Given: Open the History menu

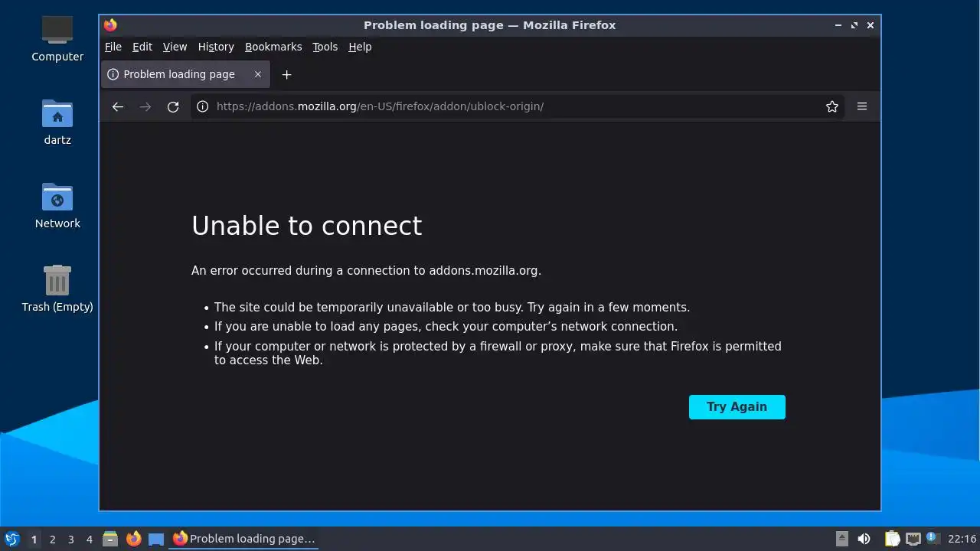Looking at the screenshot, I should tap(216, 47).
